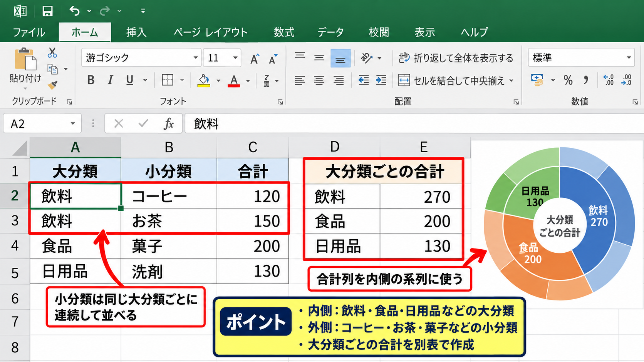Viewport: 644px width, 362px height.
Task: Click the borders icon
Action: pyautogui.click(x=168, y=80)
